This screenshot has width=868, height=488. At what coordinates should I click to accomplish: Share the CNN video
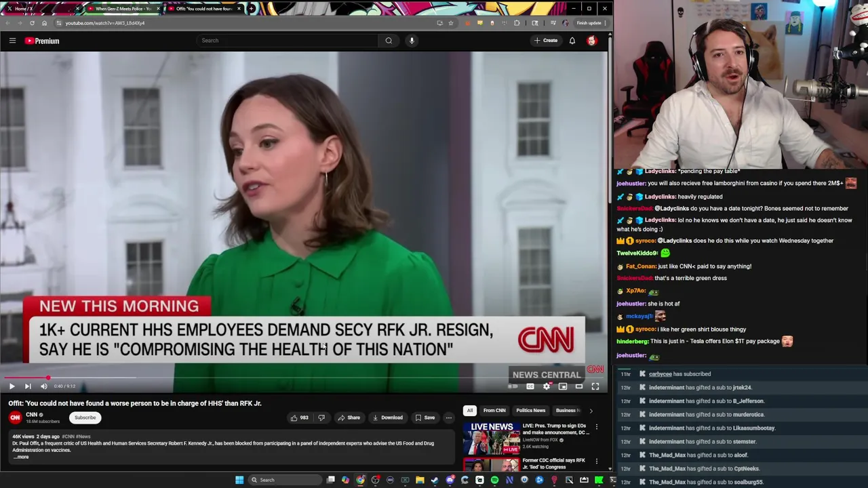[x=349, y=418]
